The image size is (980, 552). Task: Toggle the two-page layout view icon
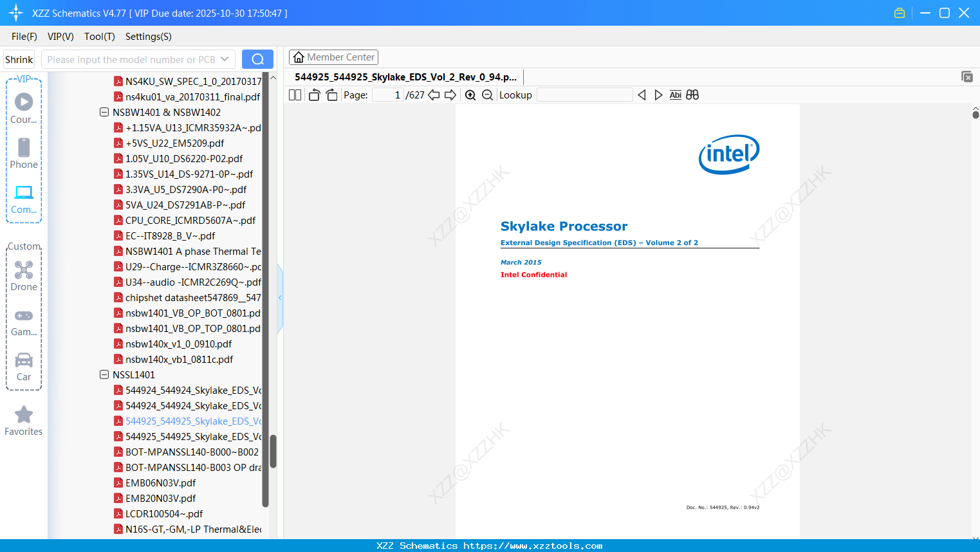(295, 95)
